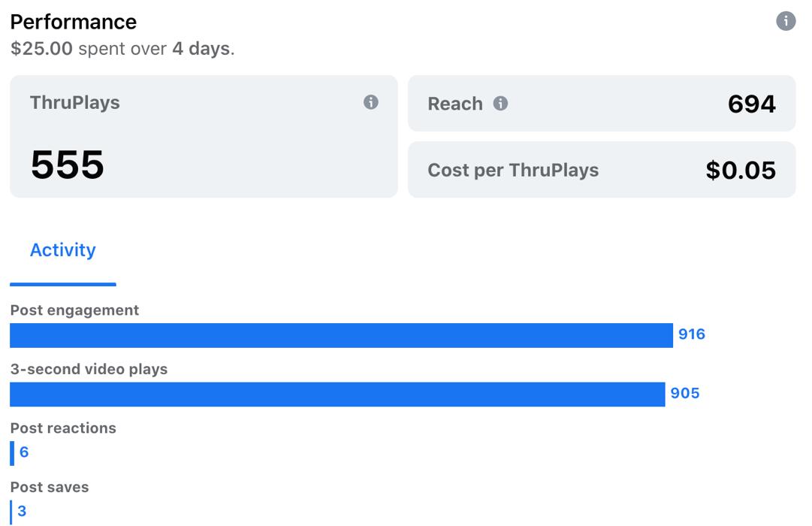
Task: Click the Post engagement label
Action: point(74,310)
